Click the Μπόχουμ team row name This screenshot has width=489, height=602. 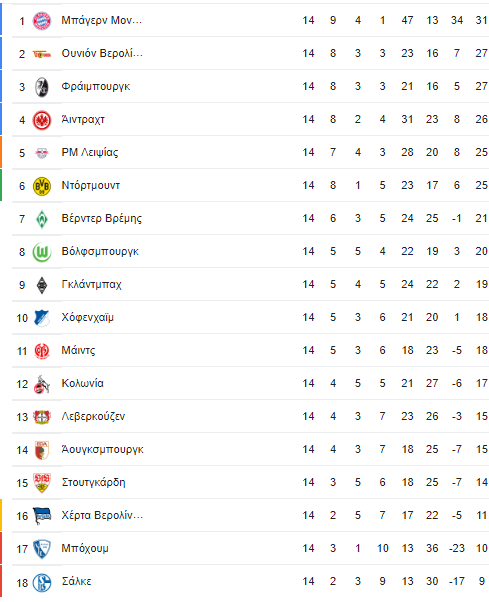85,548
